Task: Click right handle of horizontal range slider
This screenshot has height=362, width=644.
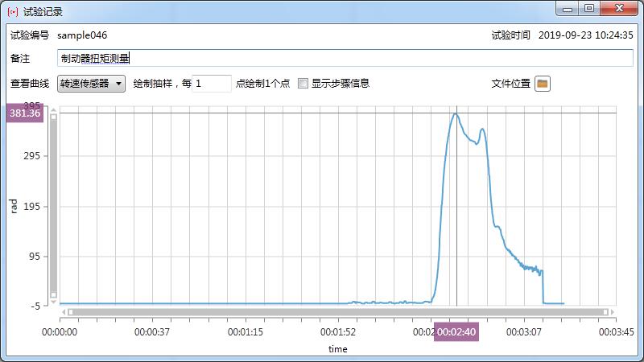Action: coord(605,312)
